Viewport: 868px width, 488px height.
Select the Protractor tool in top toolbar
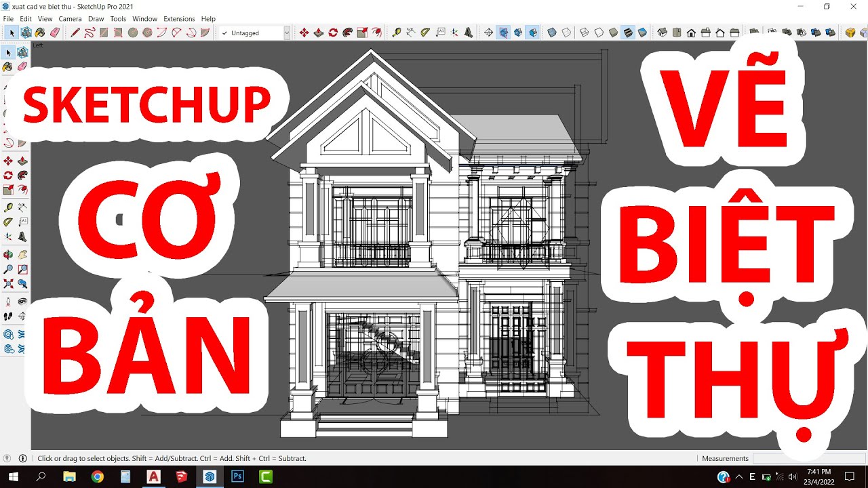[x=425, y=33]
